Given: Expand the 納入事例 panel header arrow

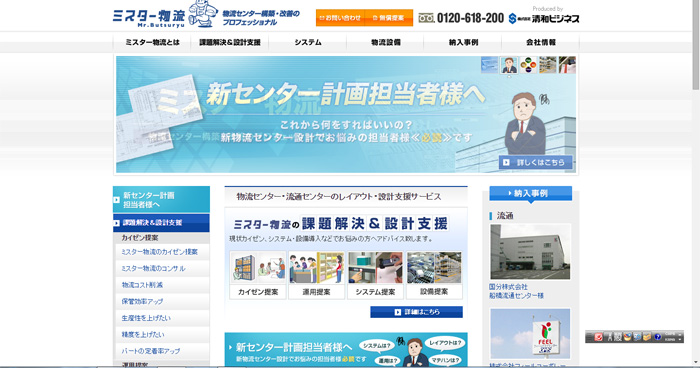Looking at the screenshot, I should click(x=530, y=193).
